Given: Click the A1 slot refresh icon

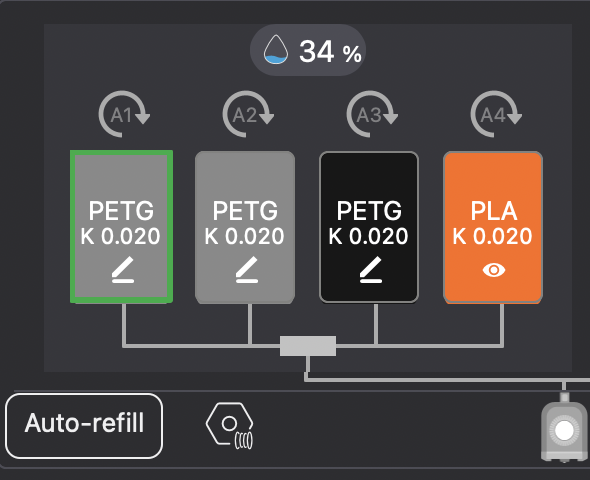Looking at the screenshot, I should click(124, 114).
